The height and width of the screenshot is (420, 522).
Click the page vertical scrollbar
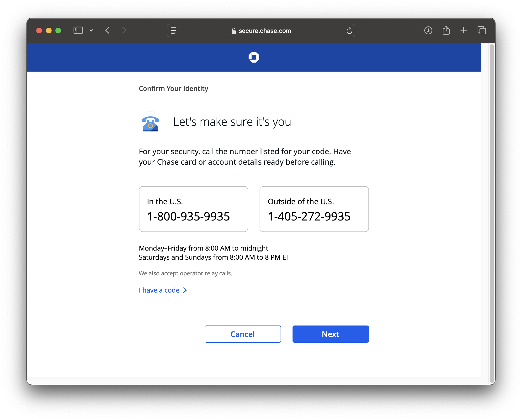tap(491, 213)
